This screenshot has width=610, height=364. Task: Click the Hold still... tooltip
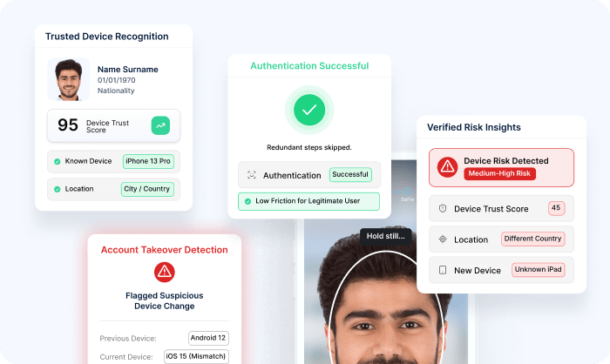pyautogui.click(x=385, y=237)
